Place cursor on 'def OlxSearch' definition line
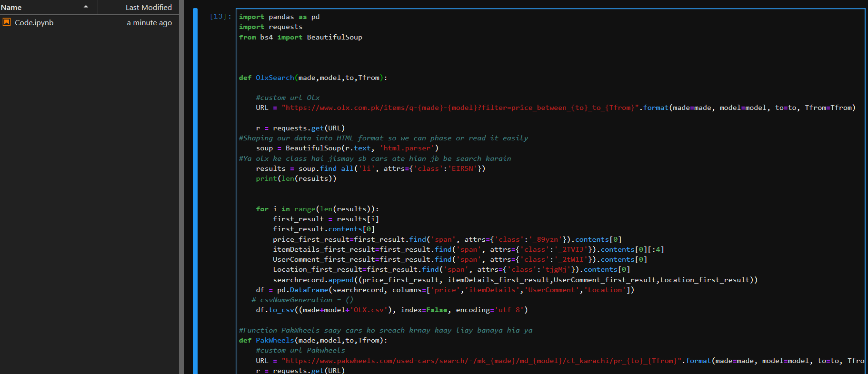Image resolution: width=868 pixels, height=374 pixels. pos(313,78)
